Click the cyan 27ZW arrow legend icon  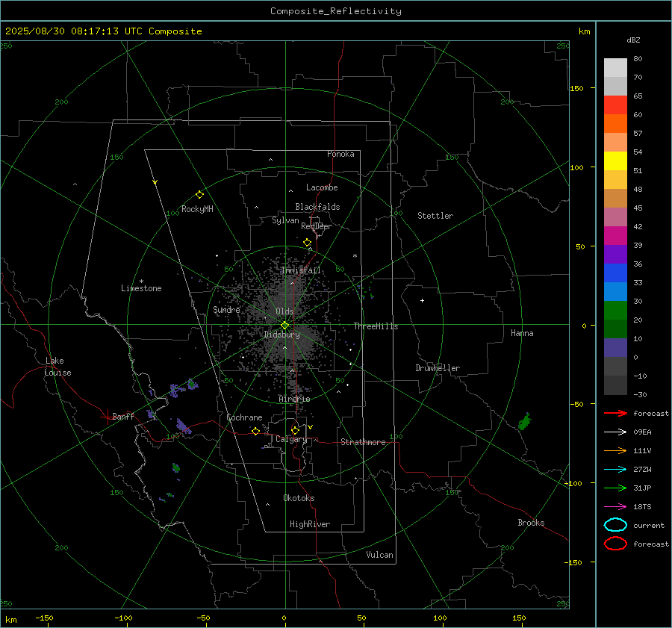pyautogui.click(x=615, y=470)
